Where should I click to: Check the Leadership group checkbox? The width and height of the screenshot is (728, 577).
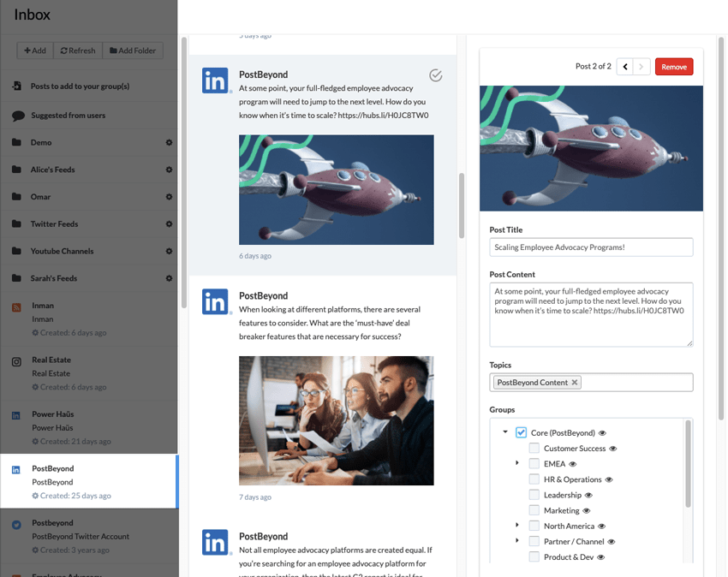pyautogui.click(x=534, y=495)
